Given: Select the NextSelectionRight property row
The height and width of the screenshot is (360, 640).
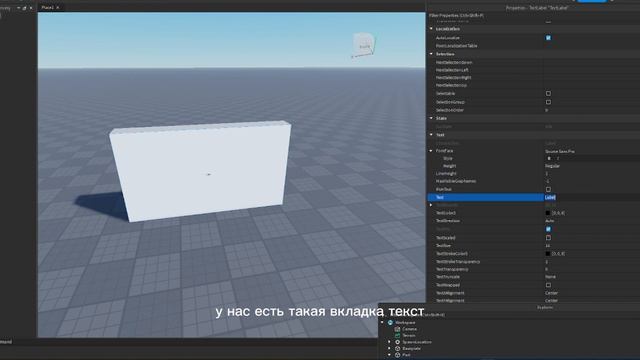Looking at the screenshot, I should tap(533, 78).
